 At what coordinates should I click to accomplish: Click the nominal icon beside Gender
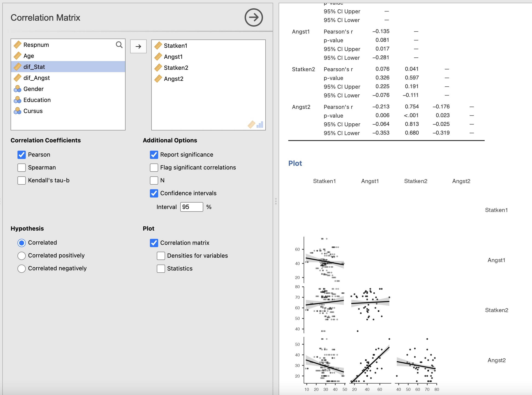(x=17, y=89)
